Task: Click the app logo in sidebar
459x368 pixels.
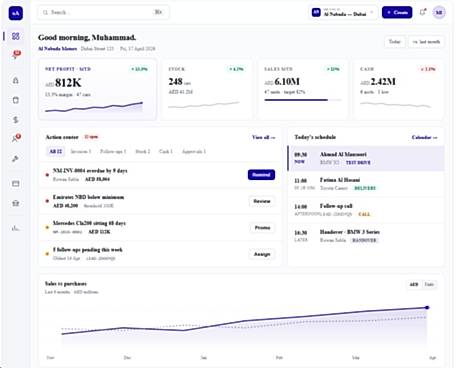Action: pyautogui.click(x=16, y=13)
